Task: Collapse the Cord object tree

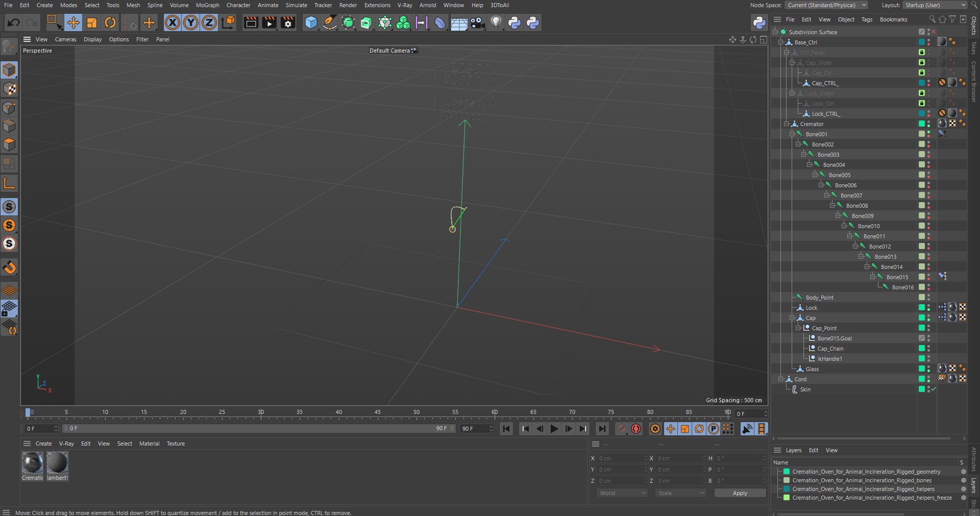Action: [781, 379]
